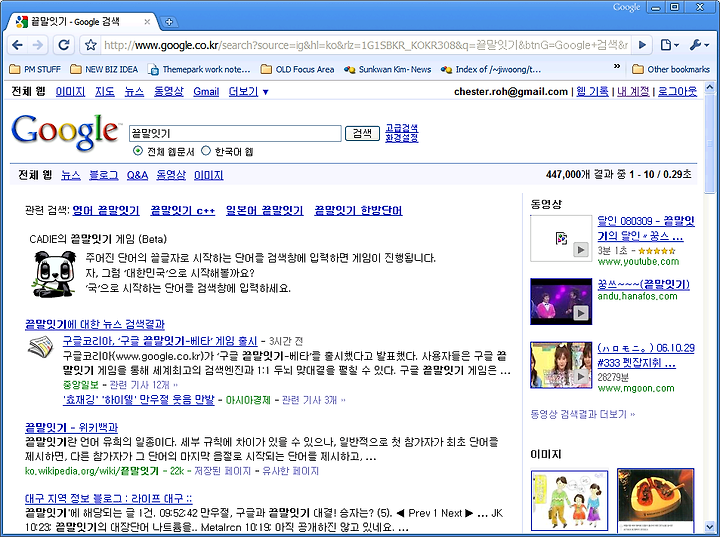
Task: Click the vertical scrollbar up arrow
Action: (709, 87)
